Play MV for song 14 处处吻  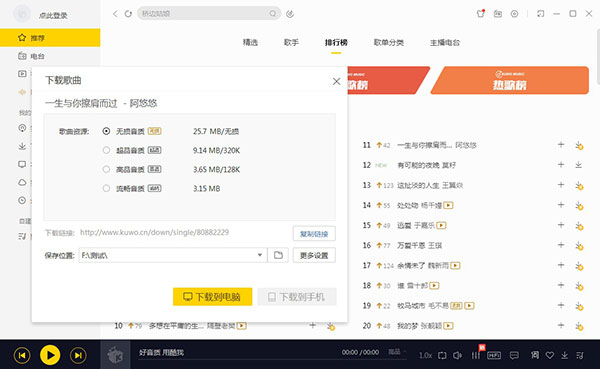coord(448,206)
